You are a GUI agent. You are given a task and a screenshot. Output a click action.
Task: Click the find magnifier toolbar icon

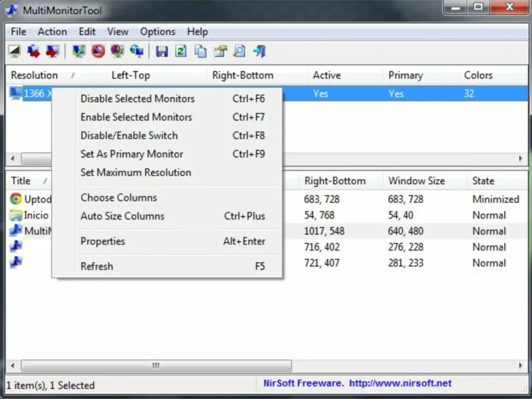pos(239,51)
